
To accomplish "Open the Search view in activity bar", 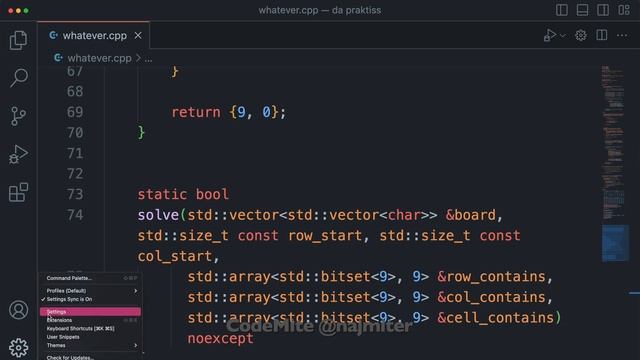I will [18, 77].
